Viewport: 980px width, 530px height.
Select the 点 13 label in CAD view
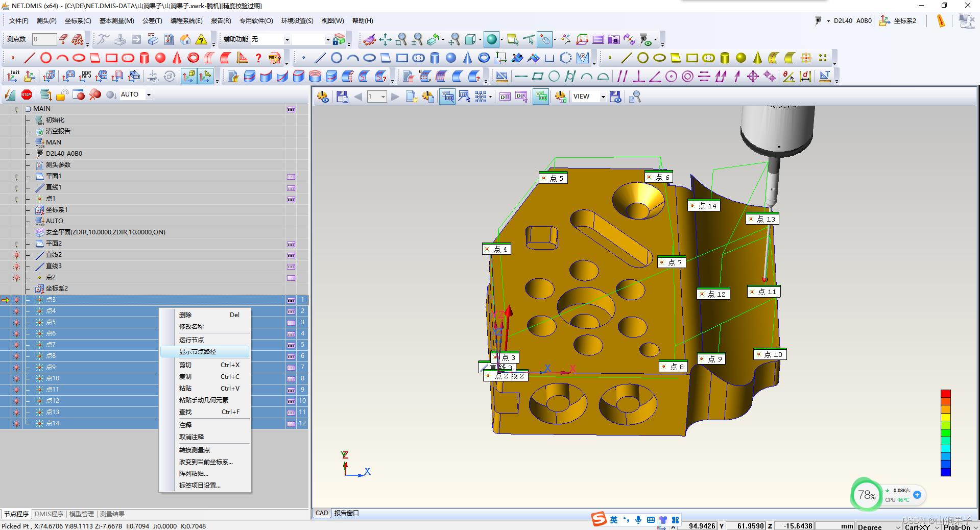[x=762, y=219]
